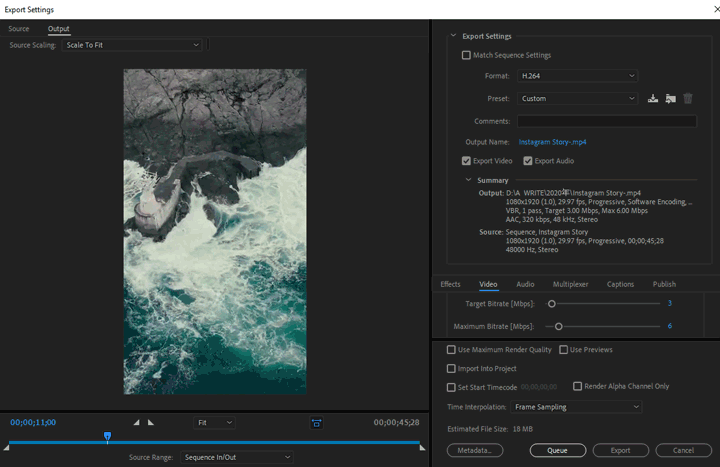Switch to the Audio tab
Screen dimensions: 720x467
525,284
